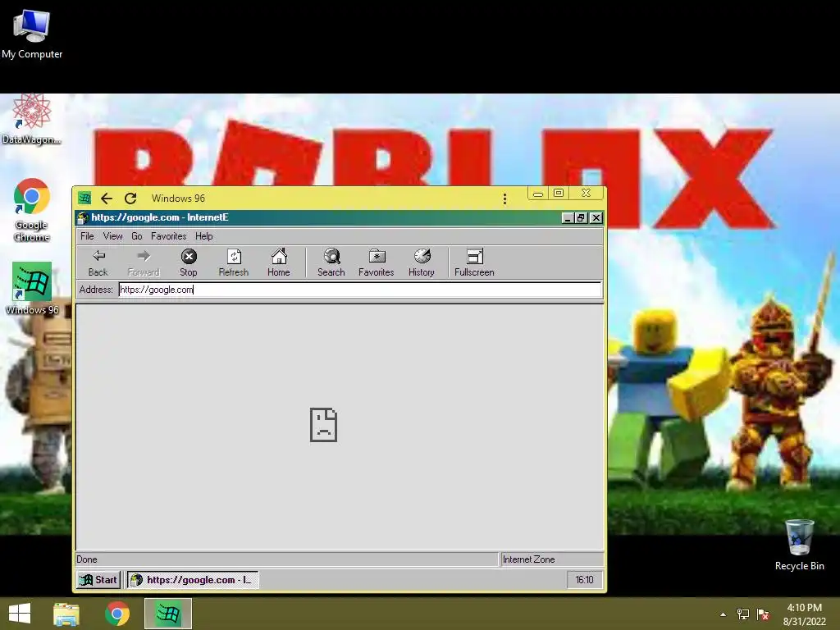The height and width of the screenshot is (630, 840).
Task: Select the Windows 96 app on the taskbar
Action: (x=168, y=614)
